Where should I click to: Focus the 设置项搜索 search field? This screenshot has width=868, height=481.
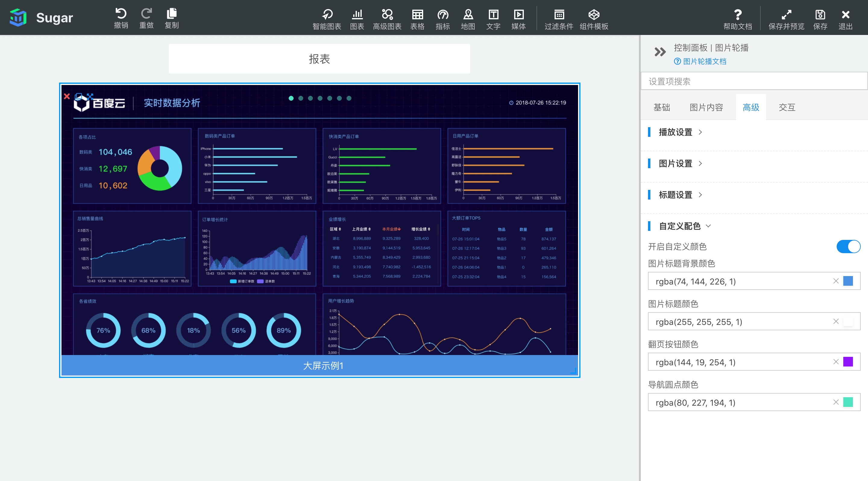[x=754, y=81]
